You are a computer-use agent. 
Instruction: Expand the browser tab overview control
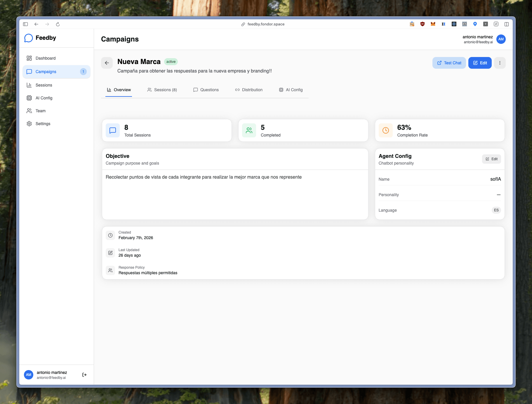tap(507, 24)
